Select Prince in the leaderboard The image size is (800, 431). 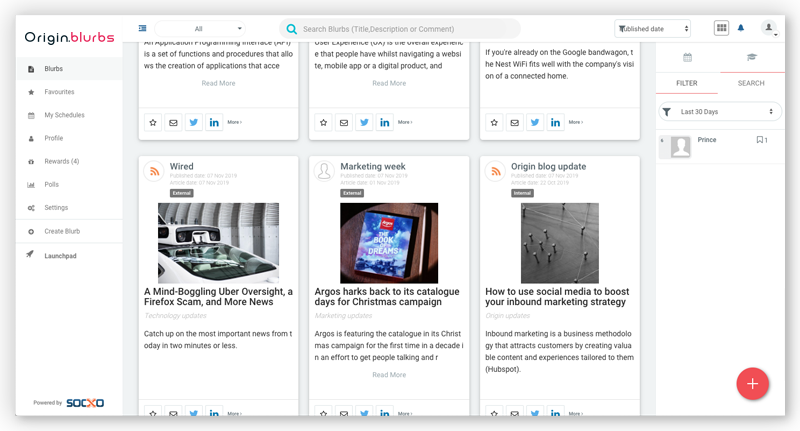point(707,140)
